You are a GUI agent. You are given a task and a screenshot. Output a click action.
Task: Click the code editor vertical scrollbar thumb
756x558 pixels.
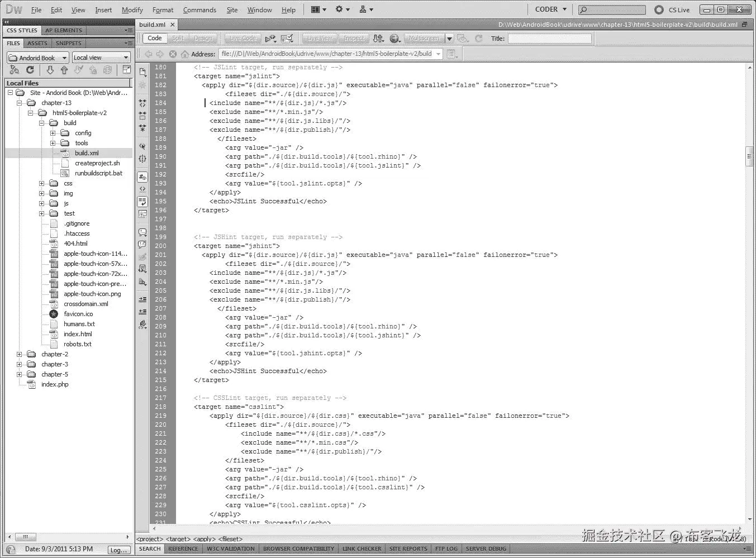[749, 156]
